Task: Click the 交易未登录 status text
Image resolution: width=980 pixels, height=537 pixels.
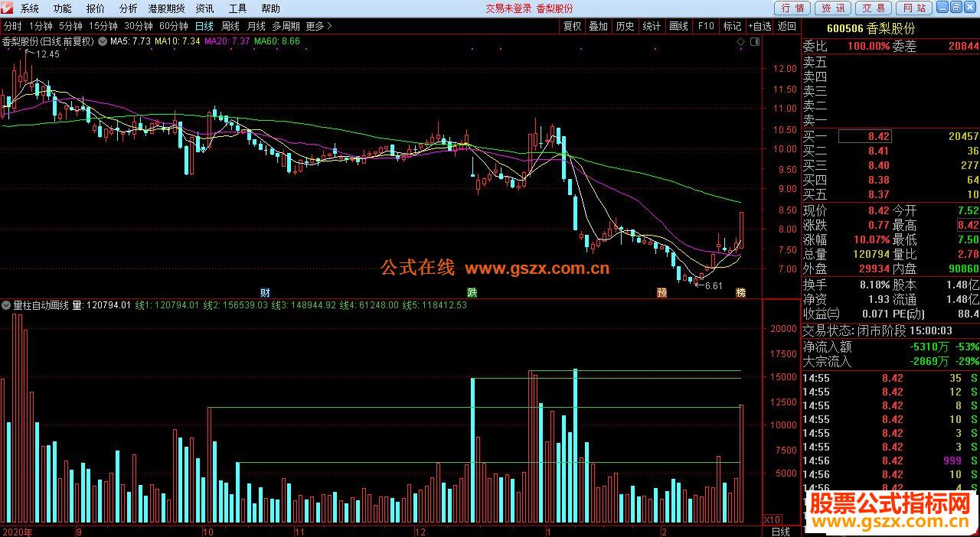Action: 508,8
